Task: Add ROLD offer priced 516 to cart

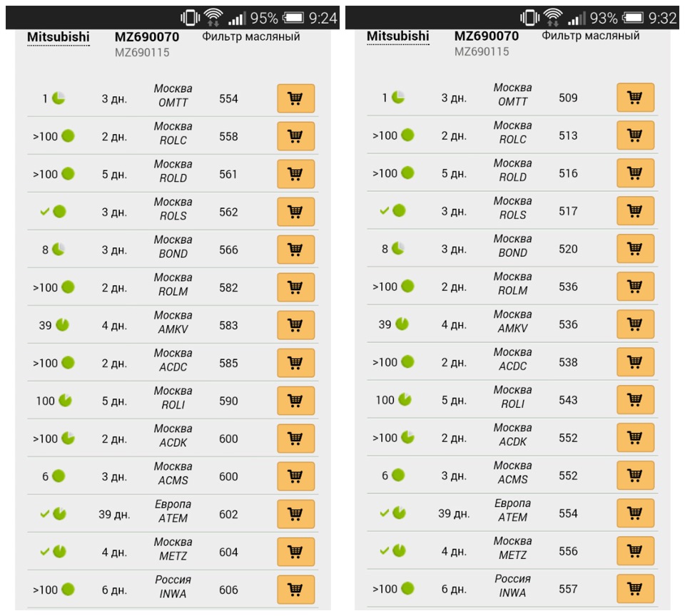Action: [635, 173]
